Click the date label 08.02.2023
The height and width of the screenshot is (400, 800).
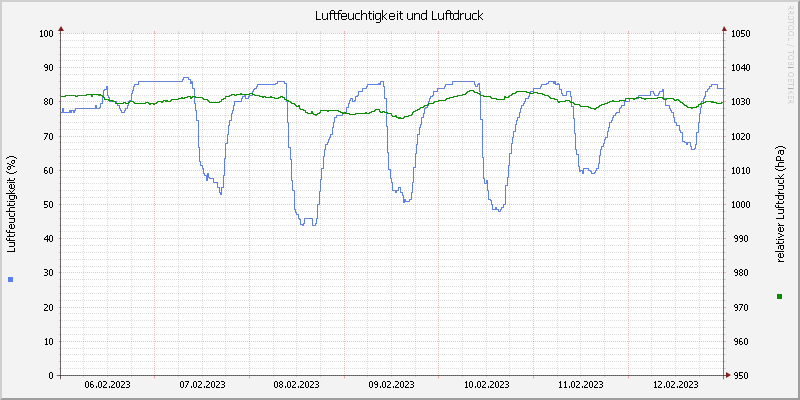(x=297, y=385)
